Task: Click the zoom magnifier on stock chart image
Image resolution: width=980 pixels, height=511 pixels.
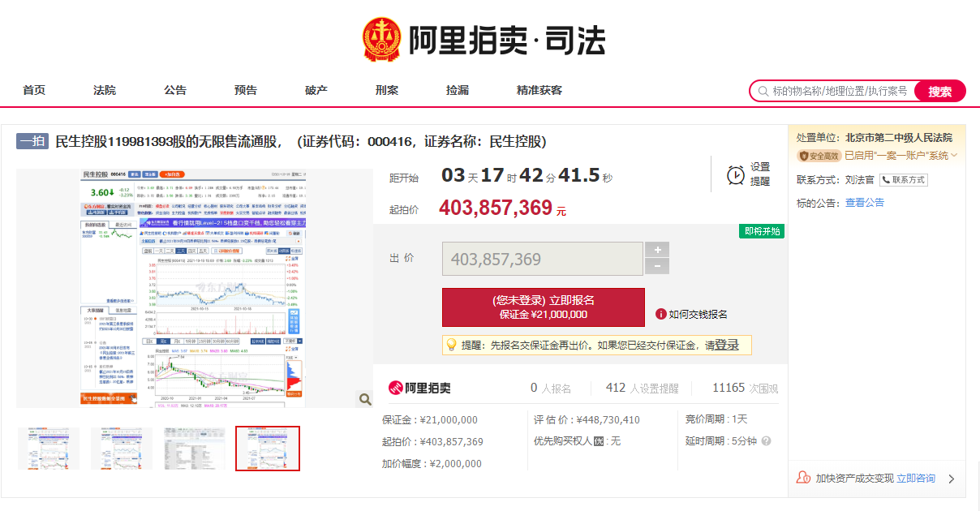Action: [365, 398]
